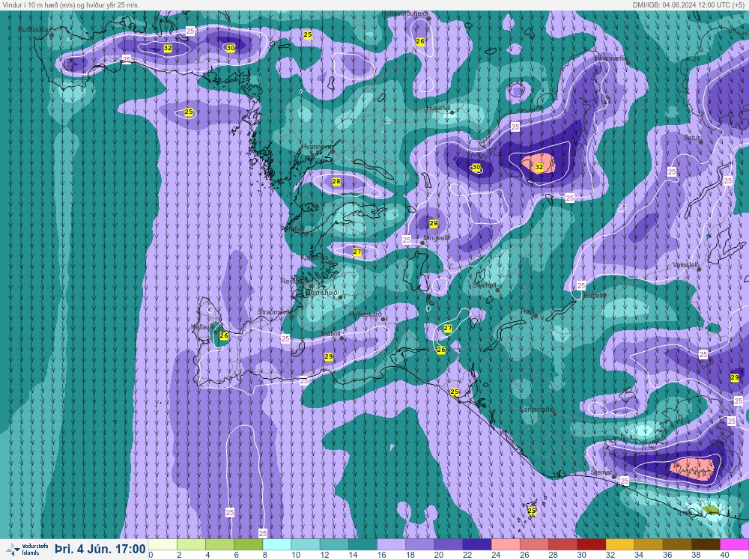Click the Steinar station label
Viewport: 749px width, 560px height.
[601, 472]
